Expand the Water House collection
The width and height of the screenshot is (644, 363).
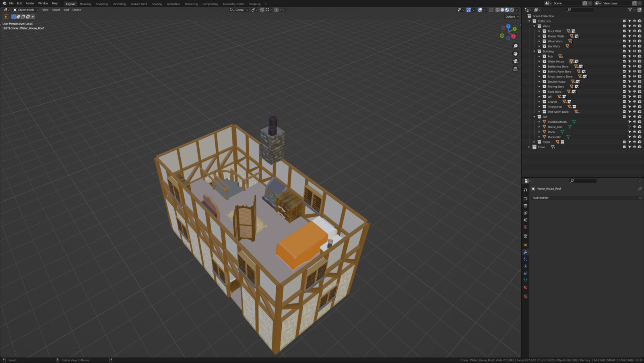click(539, 61)
